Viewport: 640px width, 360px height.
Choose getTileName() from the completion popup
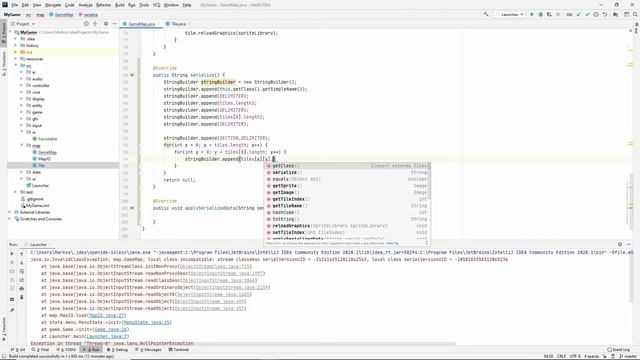tap(347, 206)
